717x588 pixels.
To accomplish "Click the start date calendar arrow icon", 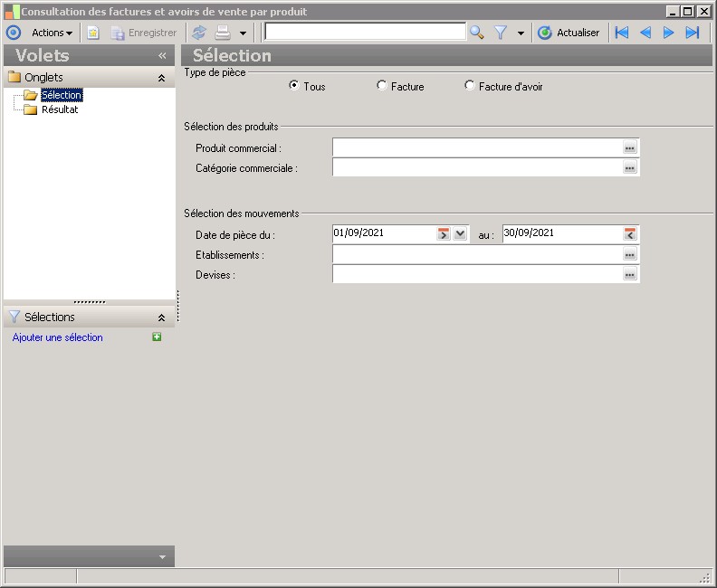I will (x=444, y=234).
